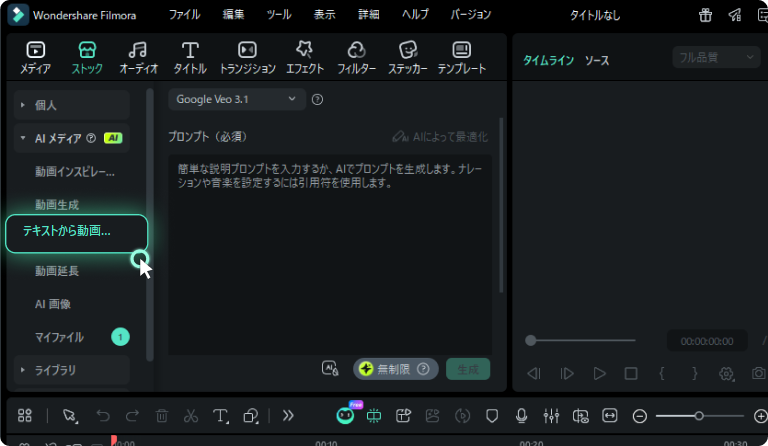Set mark in point brace icon
The width and height of the screenshot is (768, 446).
pyautogui.click(x=662, y=374)
